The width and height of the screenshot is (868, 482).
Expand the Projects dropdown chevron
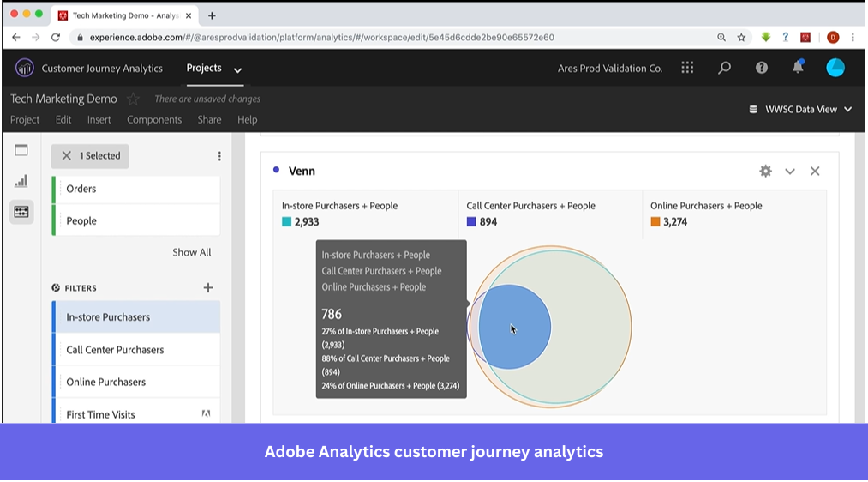237,70
